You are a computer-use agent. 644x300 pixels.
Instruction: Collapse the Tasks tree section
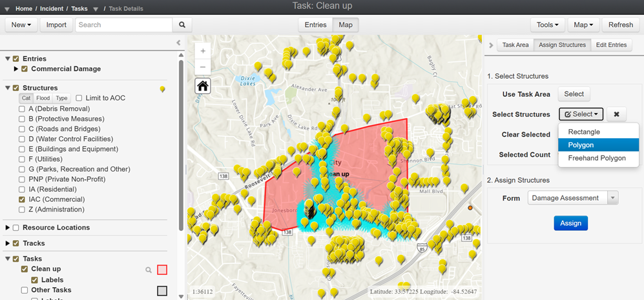click(8, 259)
